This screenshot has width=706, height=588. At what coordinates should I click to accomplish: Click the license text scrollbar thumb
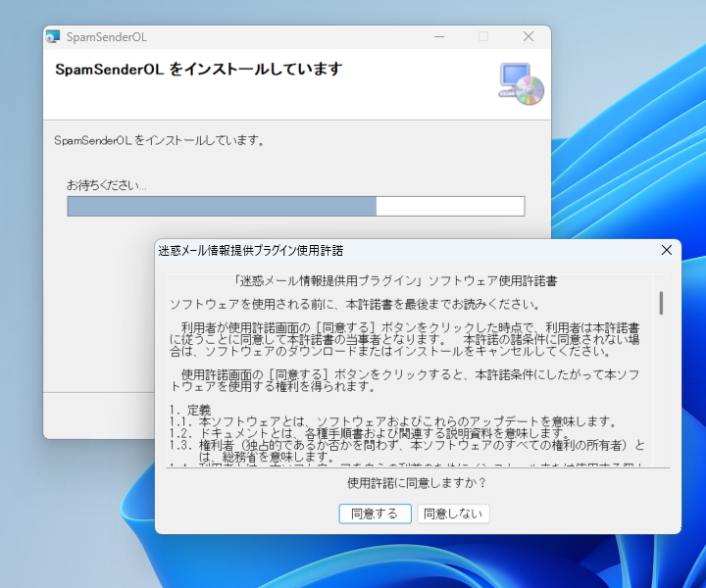[x=661, y=303]
